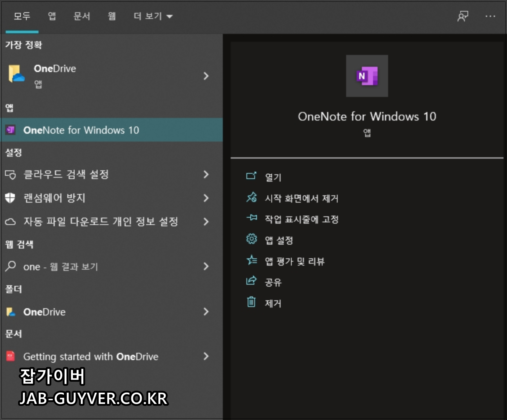Click the rate and review star icon
507x420 pixels.
pos(252,260)
